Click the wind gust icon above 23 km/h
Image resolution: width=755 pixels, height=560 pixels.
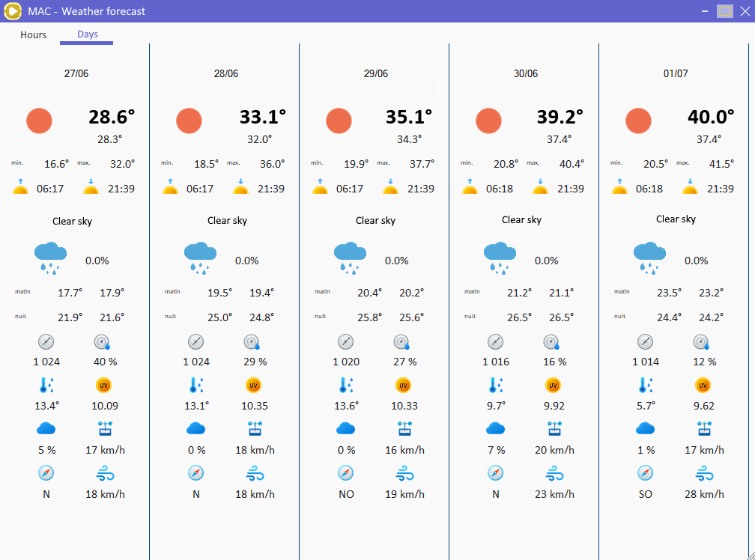click(555, 473)
